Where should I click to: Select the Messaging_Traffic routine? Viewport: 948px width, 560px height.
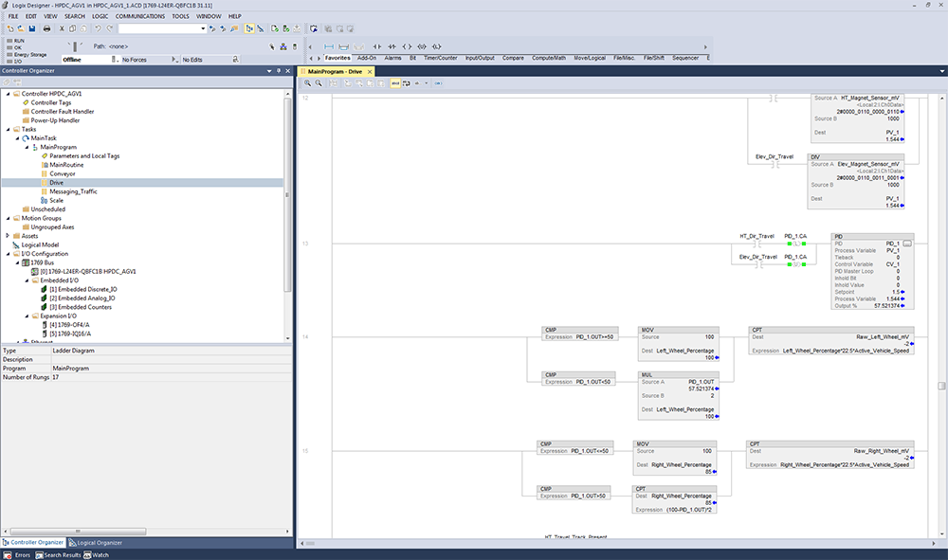point(73,191)
